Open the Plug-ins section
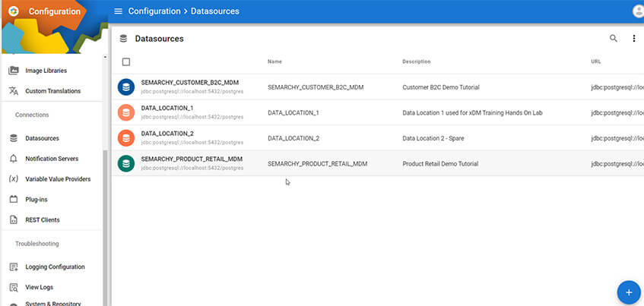Image resolution: width=644 pixels, height=306 pixels. (x=38, y=200)
